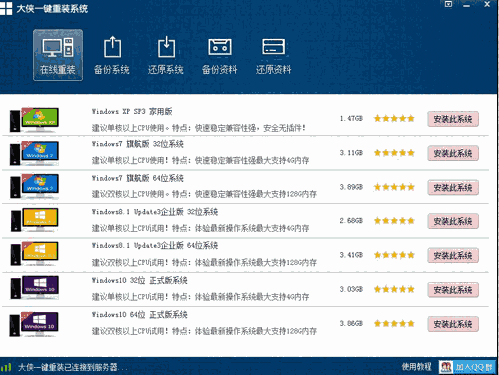Click the Windows XP SP3 computer thumbnail

pyautogui.click(x=34, y=119)
